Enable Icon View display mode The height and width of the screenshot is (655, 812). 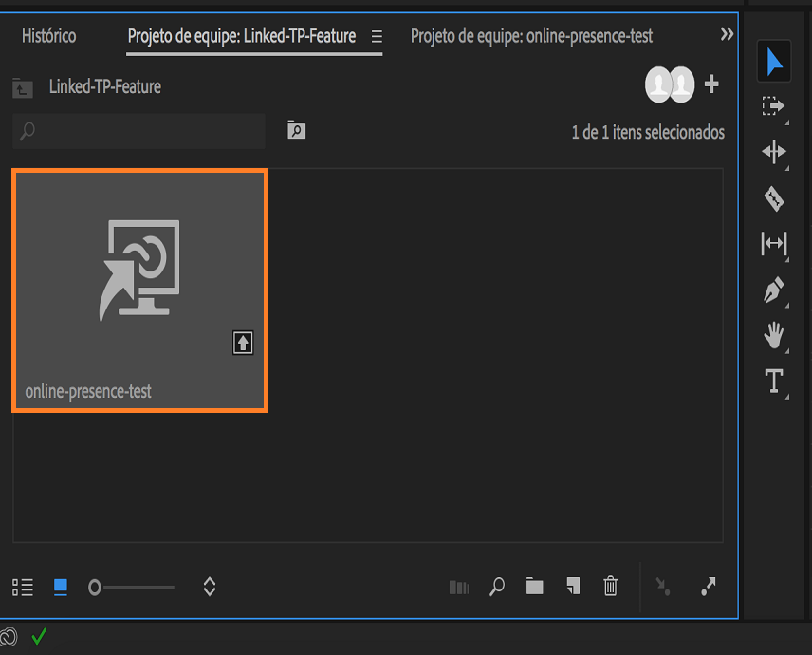click(x=59, y=587)
